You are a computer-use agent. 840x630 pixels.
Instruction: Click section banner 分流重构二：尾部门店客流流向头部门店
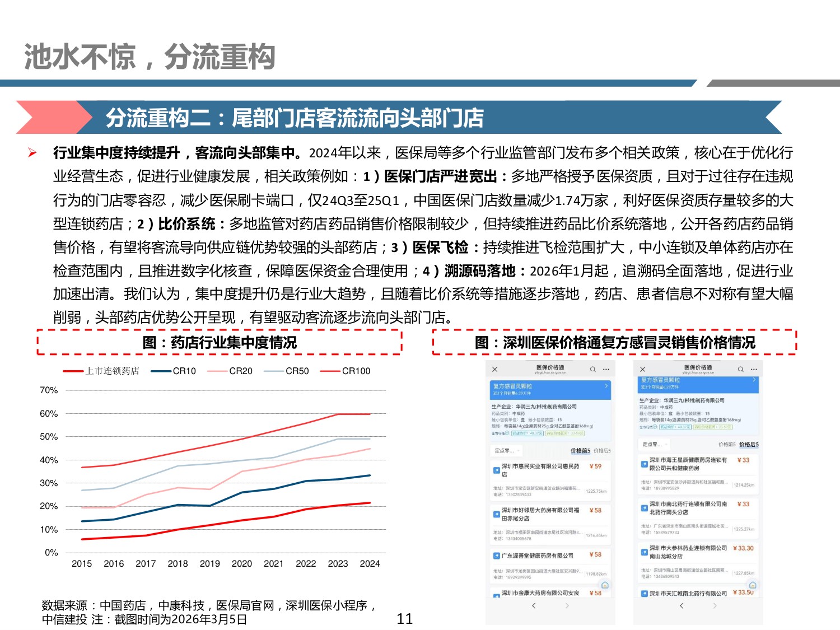[295, 118]
